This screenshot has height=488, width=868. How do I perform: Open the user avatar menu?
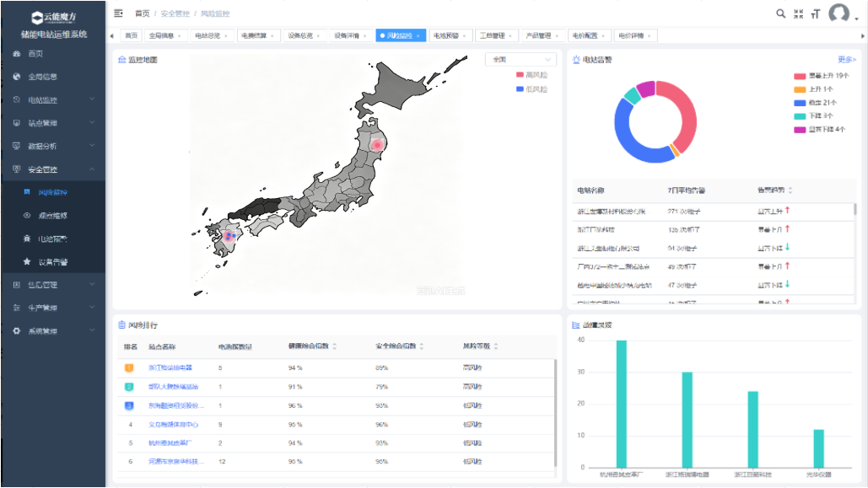(x=838, y=13)
